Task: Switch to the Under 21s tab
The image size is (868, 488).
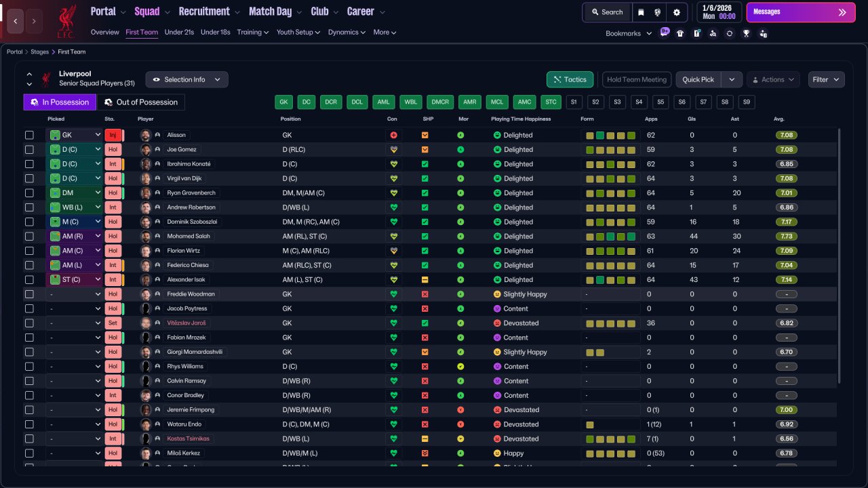Action: coord(179,32)
